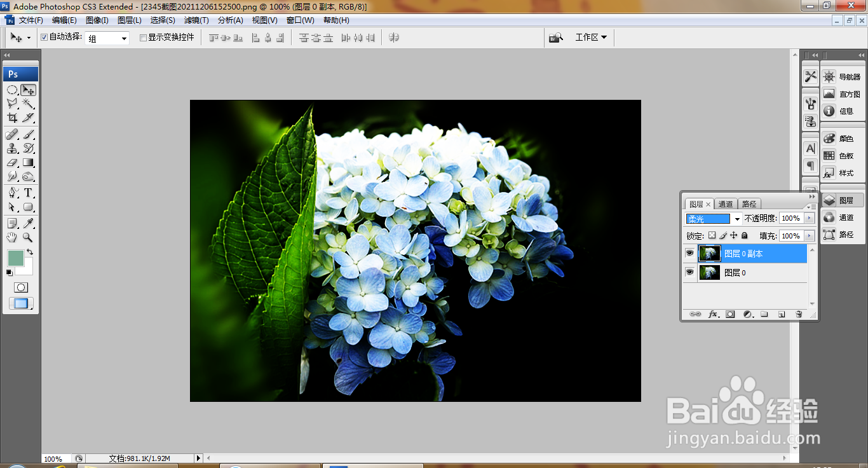Screen dimensions: 868x468
Task: Select the Smudge tool
Action: pos(12,176)
